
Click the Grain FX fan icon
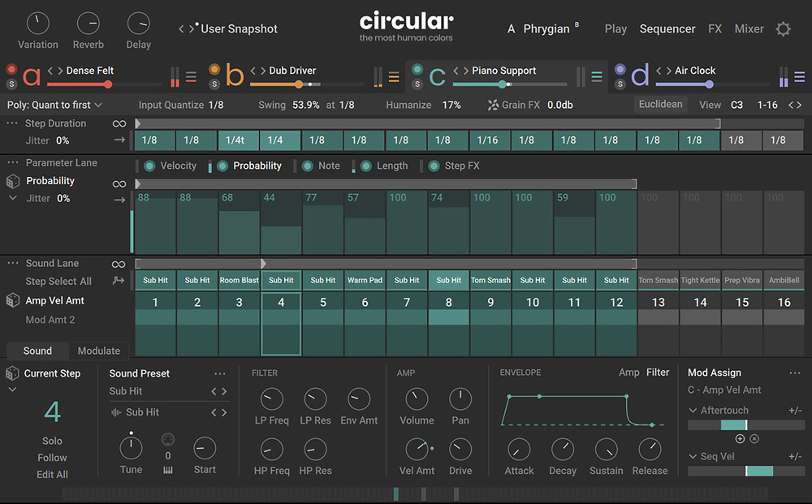[493, 105]
